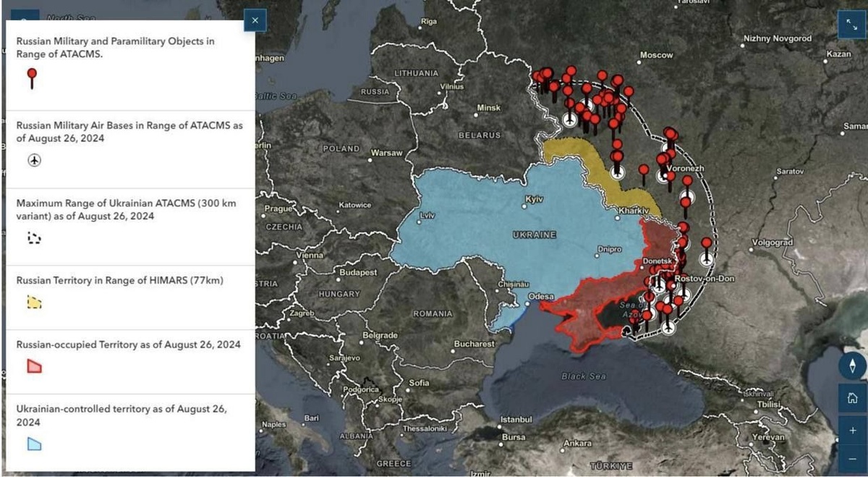Screen dimensions: 868x477
Task: Click the legend entry 'Maximum Range of Ukrainian ATACMS (300 km variant)'
Action: tap(126, 209)
